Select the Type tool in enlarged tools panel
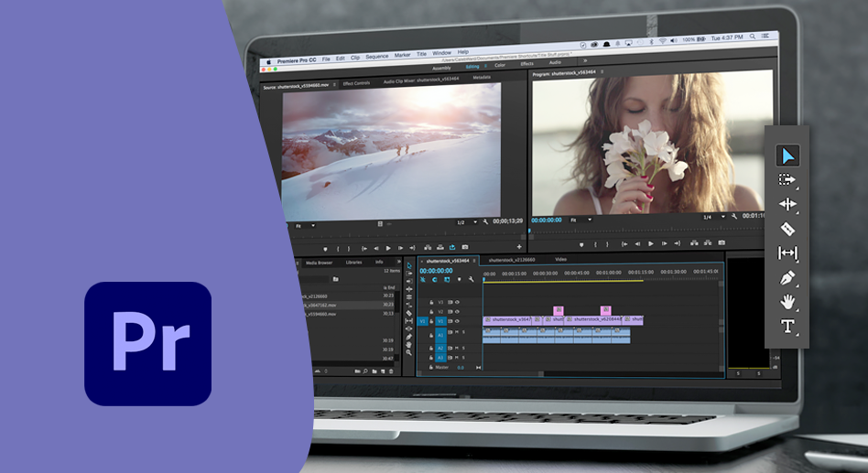Screen dimensions: 868x473 787,326
